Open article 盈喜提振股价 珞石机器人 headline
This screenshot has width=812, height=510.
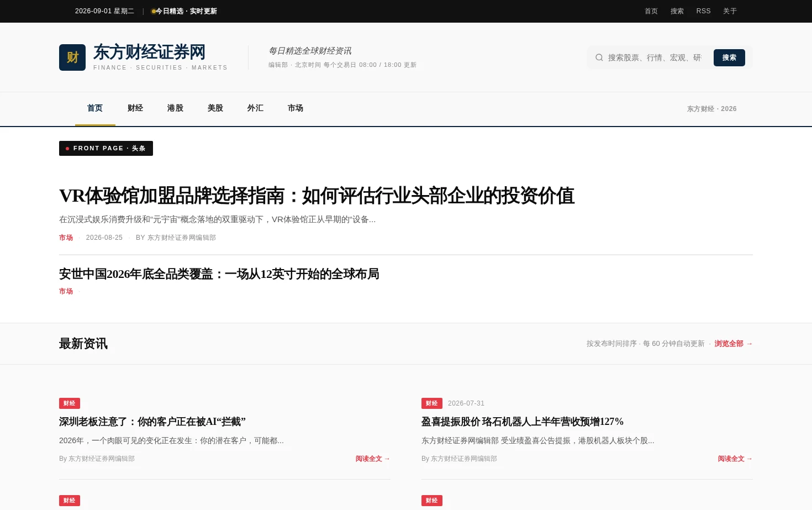pyautogui.click(x=523, y=422)
